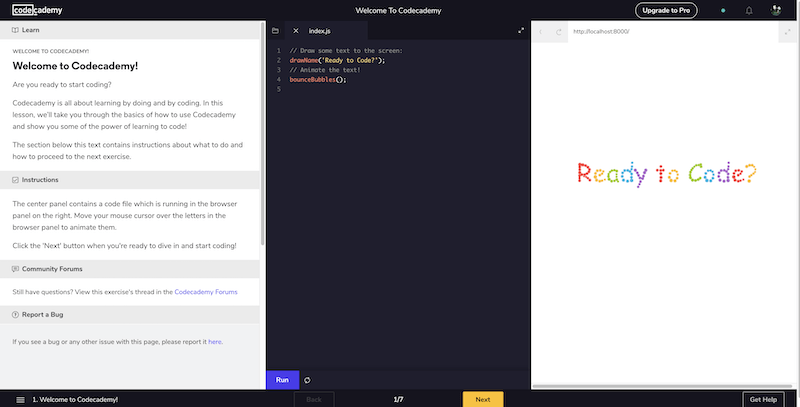
Task: Expand the browser panel to fullscreen
Action: click(x=788, y=32)
